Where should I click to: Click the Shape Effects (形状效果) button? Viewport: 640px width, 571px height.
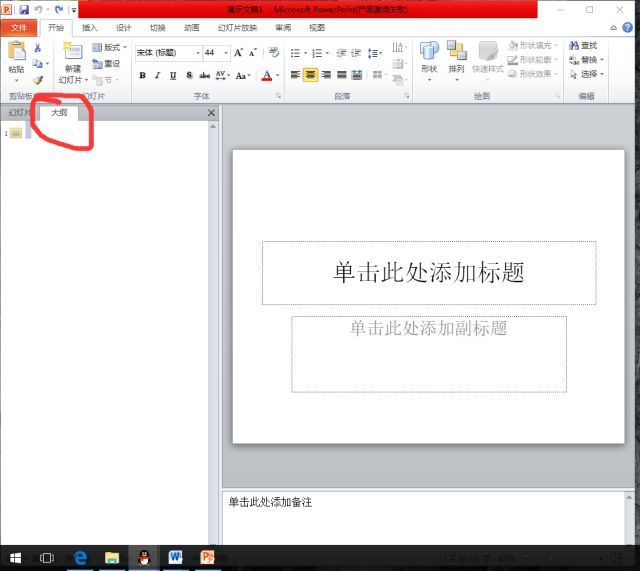click(533, 74)
